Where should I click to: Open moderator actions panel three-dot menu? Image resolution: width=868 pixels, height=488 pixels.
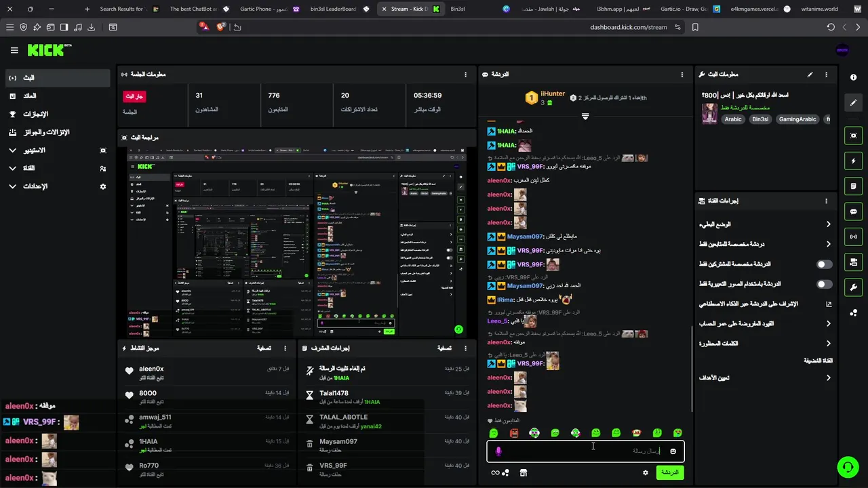click(x=465, y=348)
